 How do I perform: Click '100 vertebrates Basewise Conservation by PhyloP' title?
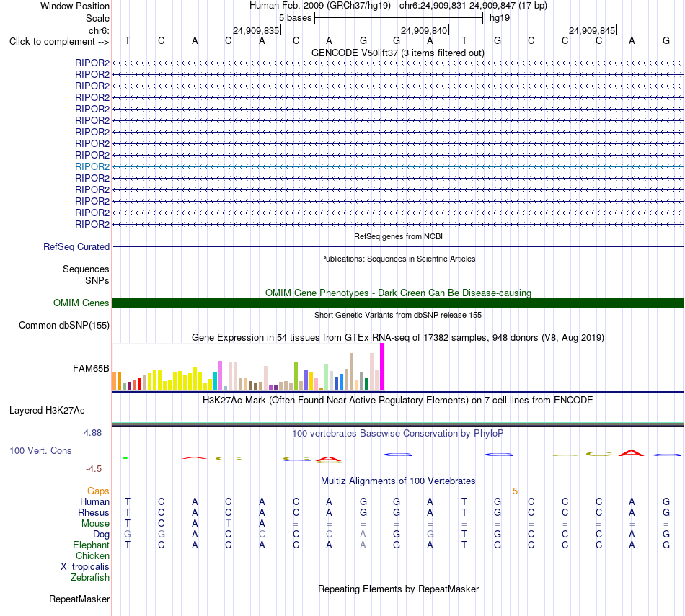tap(398, 434)
